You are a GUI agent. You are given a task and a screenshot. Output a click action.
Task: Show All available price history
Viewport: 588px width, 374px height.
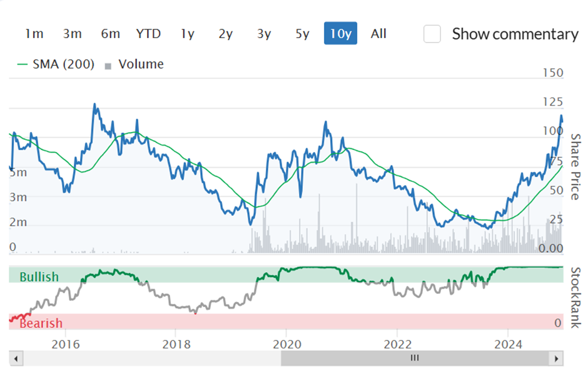378,34
